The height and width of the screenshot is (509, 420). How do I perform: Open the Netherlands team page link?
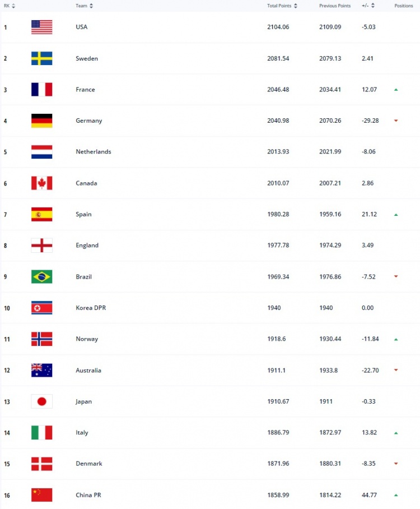point(94,151)
